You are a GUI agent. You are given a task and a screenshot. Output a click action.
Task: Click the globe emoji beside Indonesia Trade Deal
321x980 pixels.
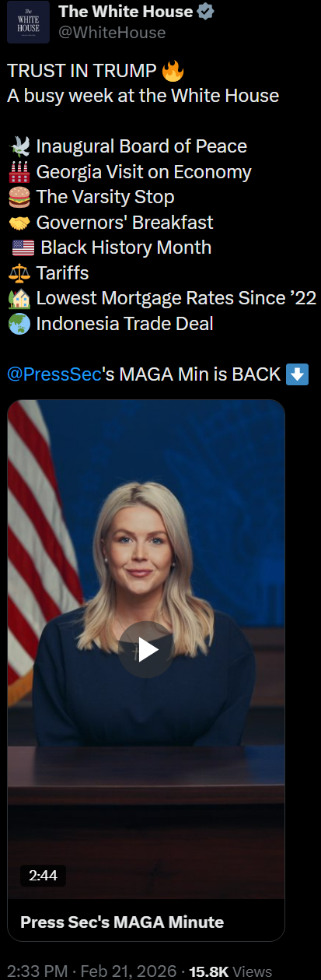20,323
